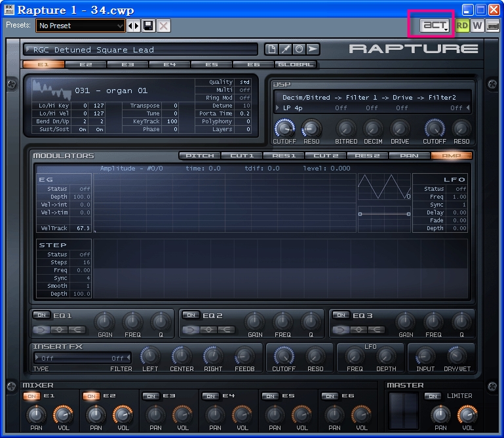The height and width of the screenshot is (438, 504).
Task: Select EQ 2 peak shape icon
Action: coord(208,330)
